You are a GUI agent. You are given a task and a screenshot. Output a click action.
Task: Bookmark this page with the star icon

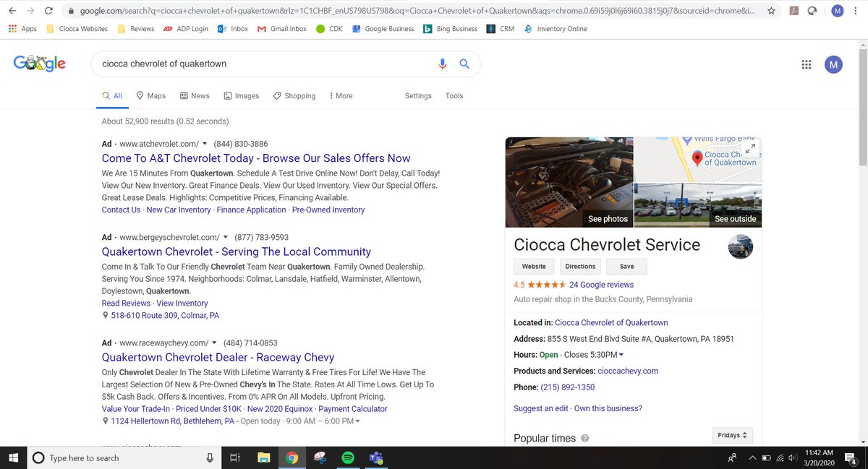coord(772,11)
